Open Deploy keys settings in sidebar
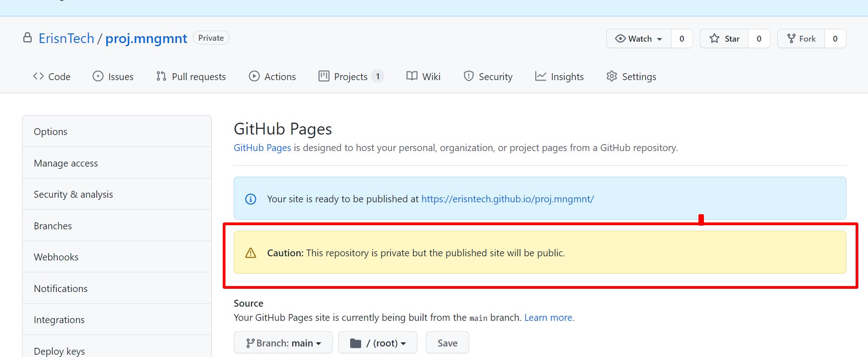Viewport: 868px width, 357px height. coord(117,346)
